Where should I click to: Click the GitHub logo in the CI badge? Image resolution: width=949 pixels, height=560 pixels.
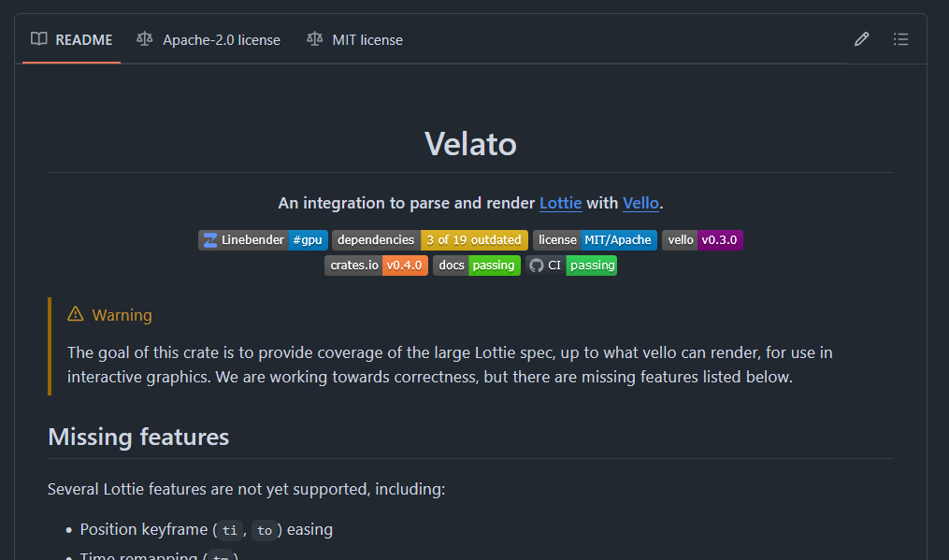[x=537, y=266]
